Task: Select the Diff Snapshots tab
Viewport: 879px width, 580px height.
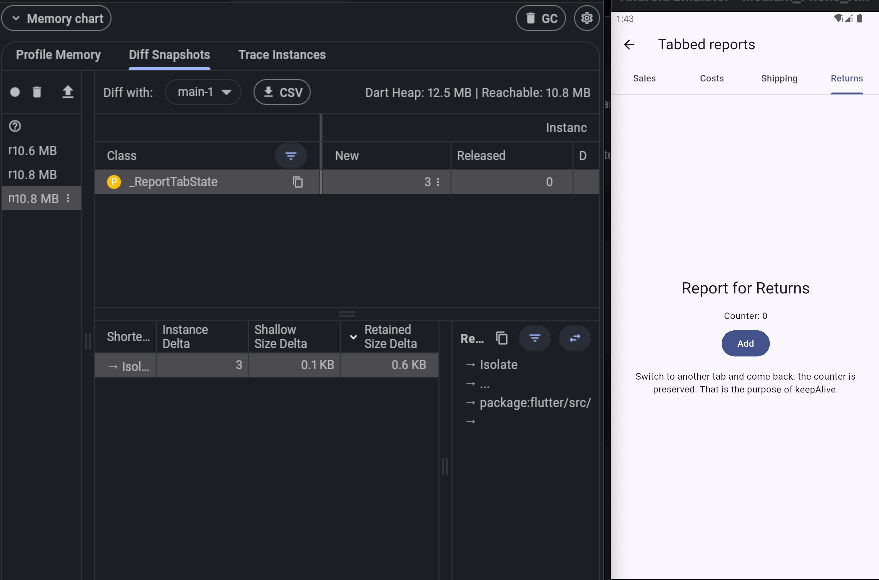Action: point(169,55)
